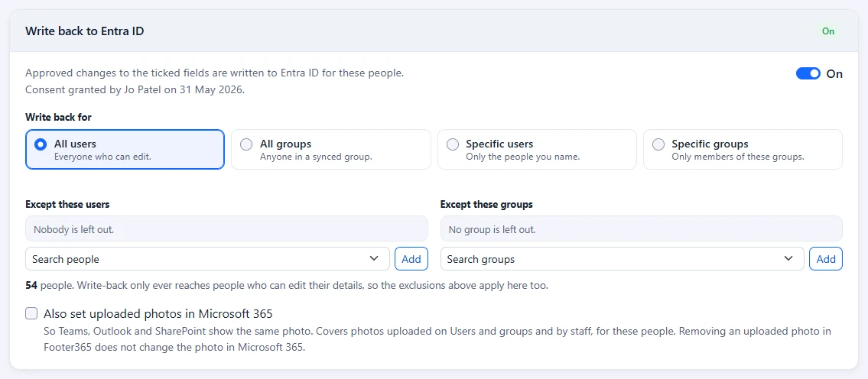Click 'Only the people you name.' caption
The height and width of the screenshot is (379, 868).
click(x=522, y=157)
